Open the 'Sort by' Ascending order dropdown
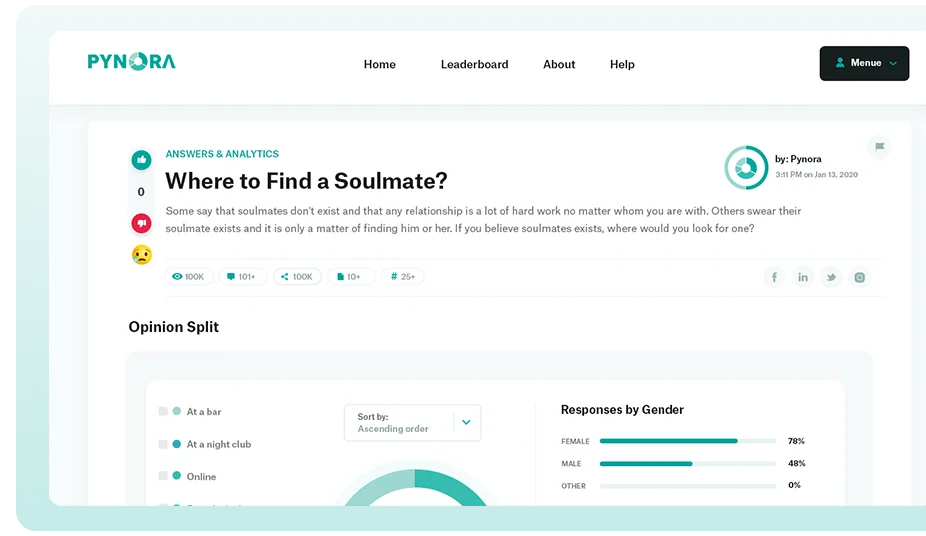926x536 pixels. point(412,422)
